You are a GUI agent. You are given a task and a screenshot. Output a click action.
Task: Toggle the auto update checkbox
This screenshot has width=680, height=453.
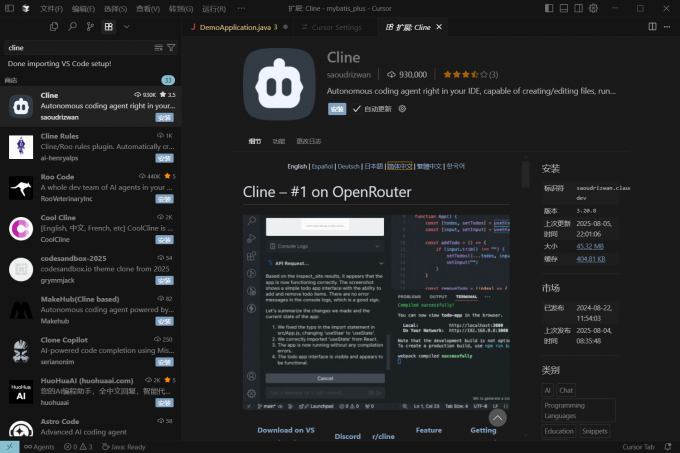[x=356, y=108]
